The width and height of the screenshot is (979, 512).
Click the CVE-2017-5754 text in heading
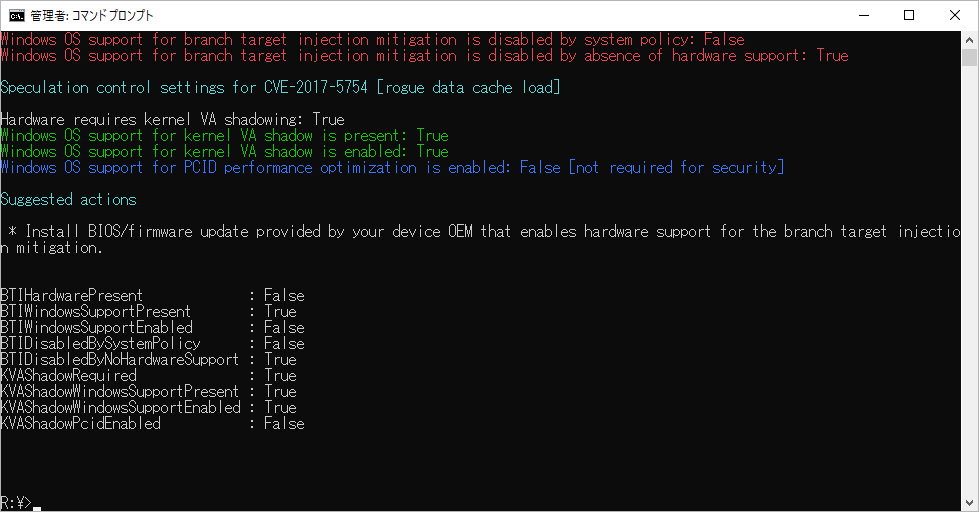(315, 87)
